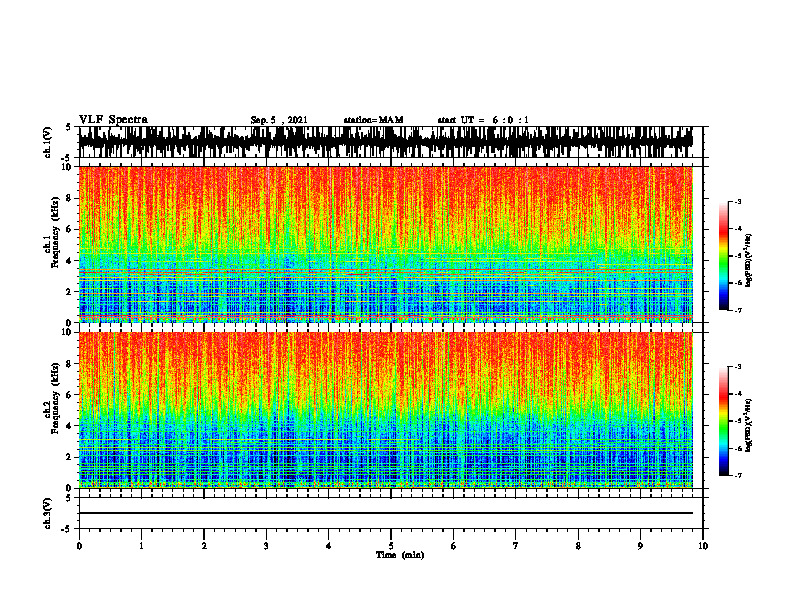792x612 pixels.
Task: Click the ch.2 frequency axis "8" tick label
Action: (x=71, y=364)
